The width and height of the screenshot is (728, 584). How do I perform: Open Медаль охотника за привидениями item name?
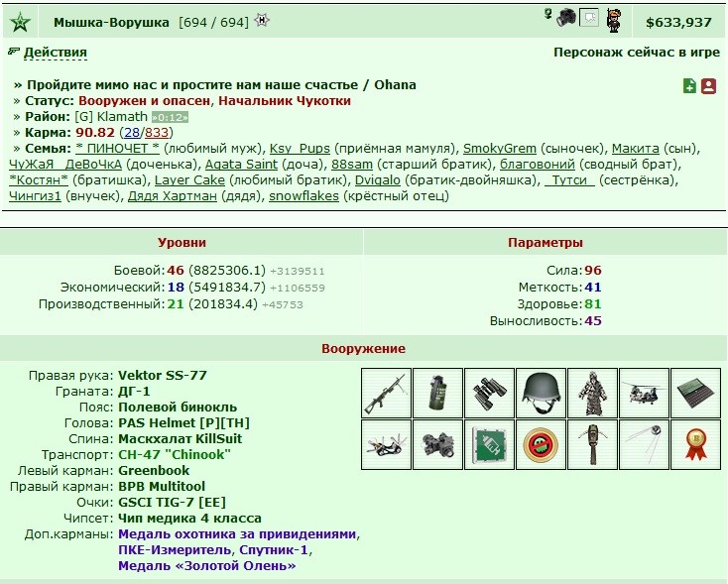(x=237, y=533)
